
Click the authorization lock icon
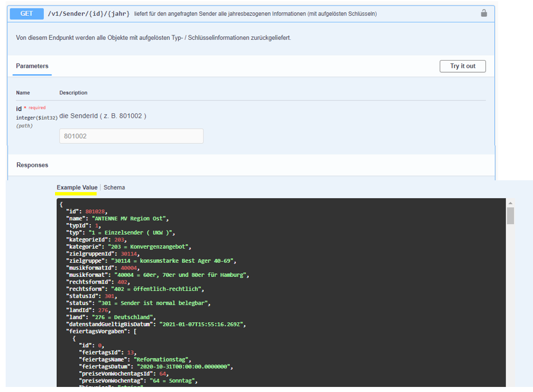tap(484, 13)
